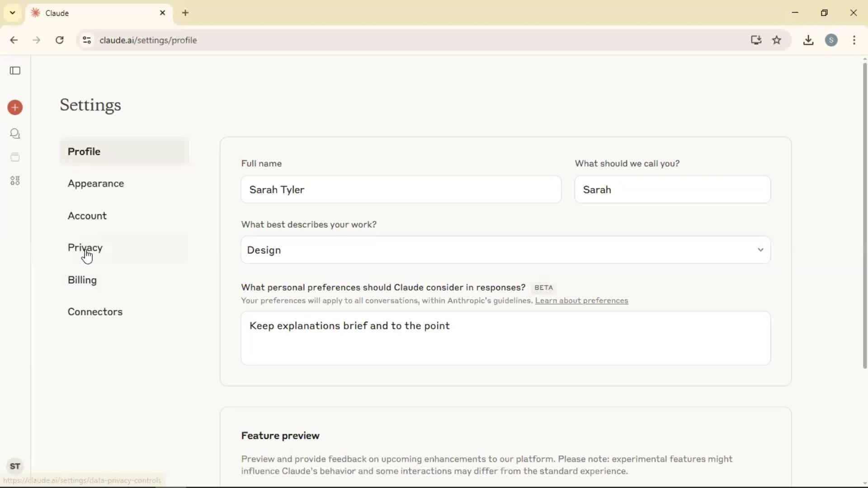Open Chrome three-dot menu
Screen dimensions: 868x488
tap(854, 40)
